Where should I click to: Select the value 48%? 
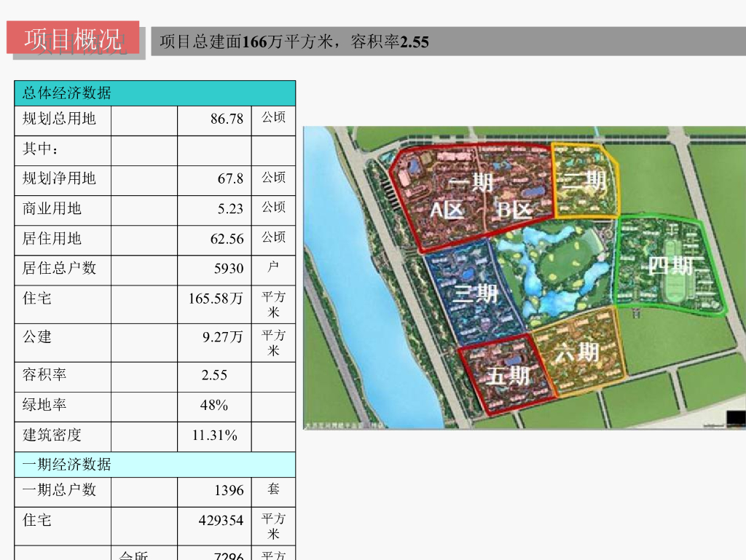pos(214,405)
